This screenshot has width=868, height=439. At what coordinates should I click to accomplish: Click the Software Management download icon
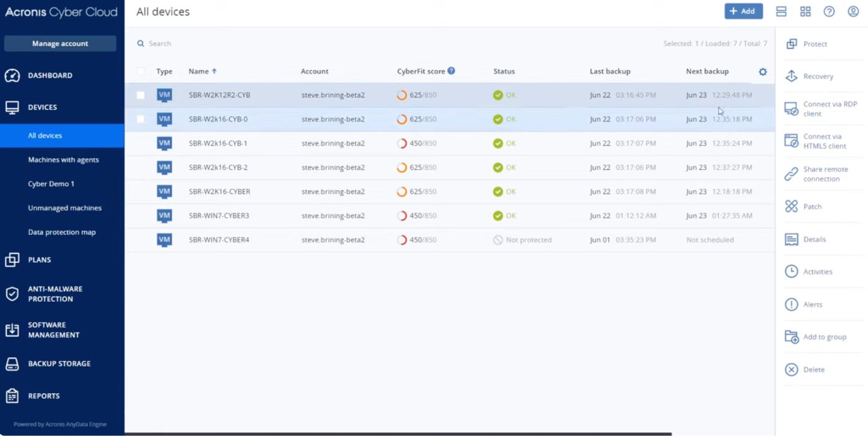(x=12, y=330)
